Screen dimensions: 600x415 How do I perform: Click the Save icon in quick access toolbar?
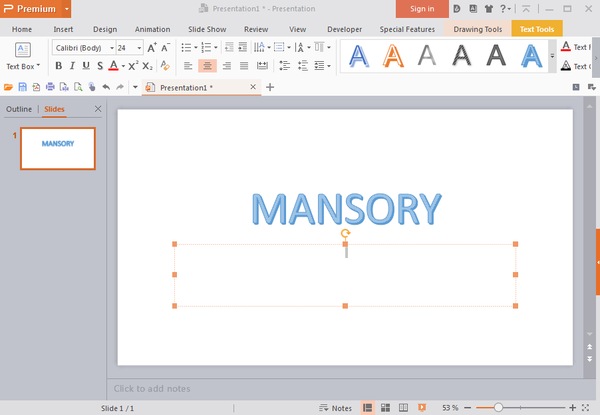(22, 88)
